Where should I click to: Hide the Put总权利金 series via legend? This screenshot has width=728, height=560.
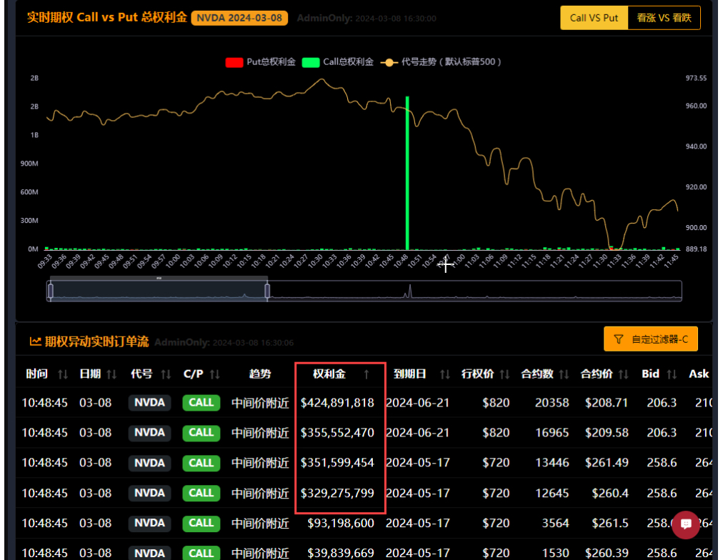tap(261, 62)
